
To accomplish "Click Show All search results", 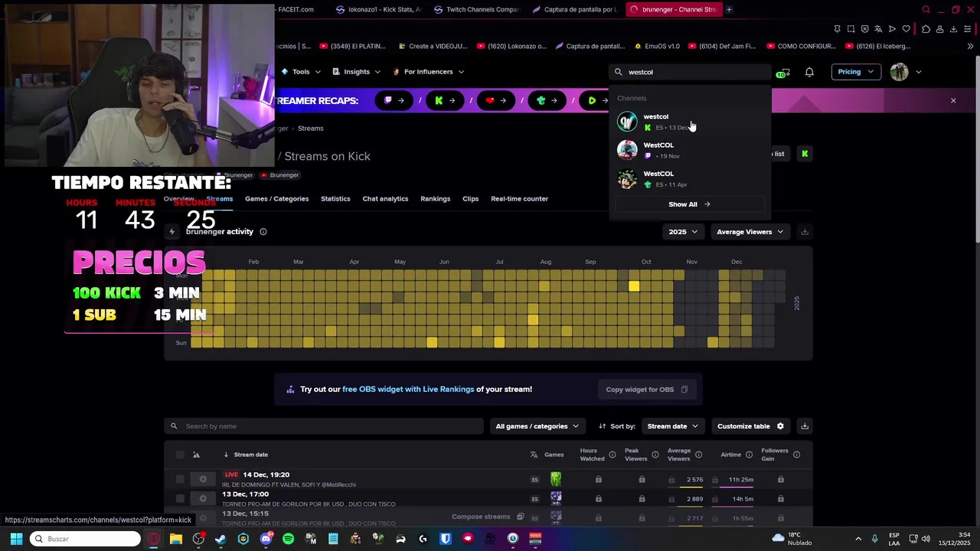I will coord(689,204).
